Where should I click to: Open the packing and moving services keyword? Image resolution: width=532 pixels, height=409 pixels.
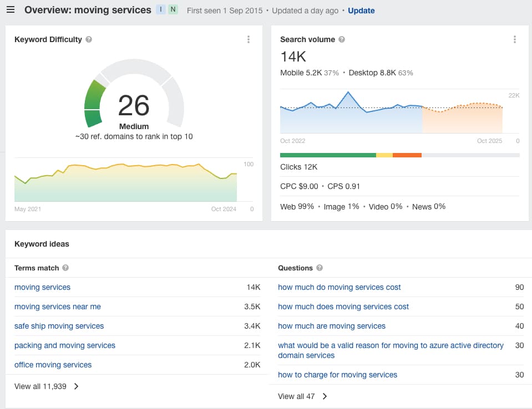[64, 345]
